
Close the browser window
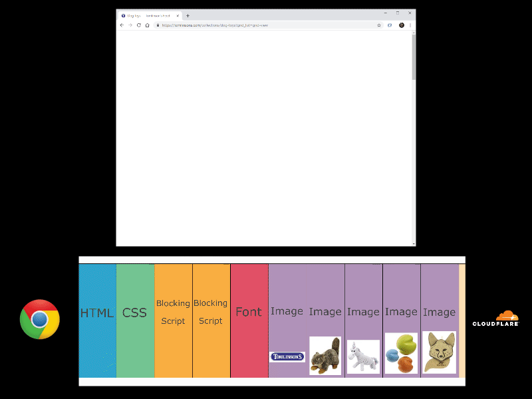(x=410, y=13)
